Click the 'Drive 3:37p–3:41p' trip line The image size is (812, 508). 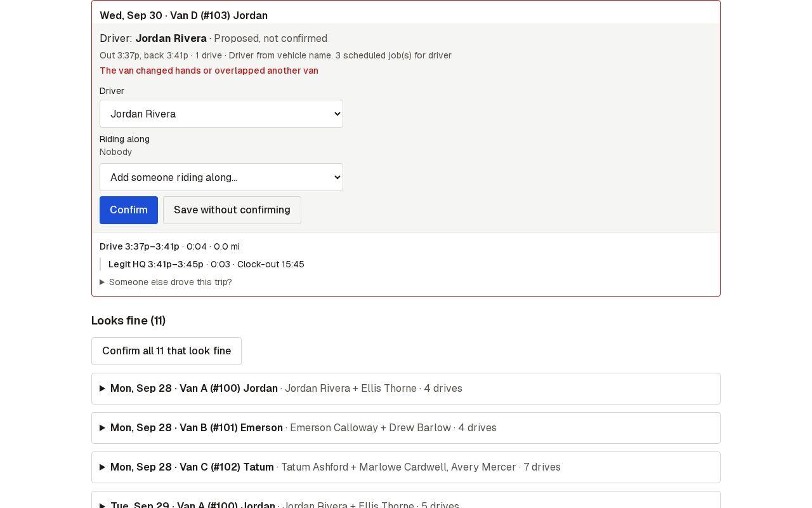(x=169, y=246)
